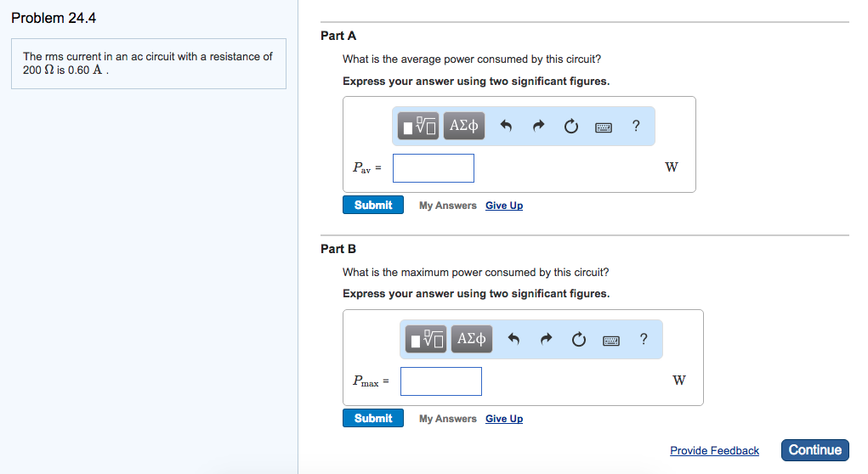The width and height of the screenshot is (868, 474).
Task: Click the Pmax answer input box
Action: click(x=441, y=381)
